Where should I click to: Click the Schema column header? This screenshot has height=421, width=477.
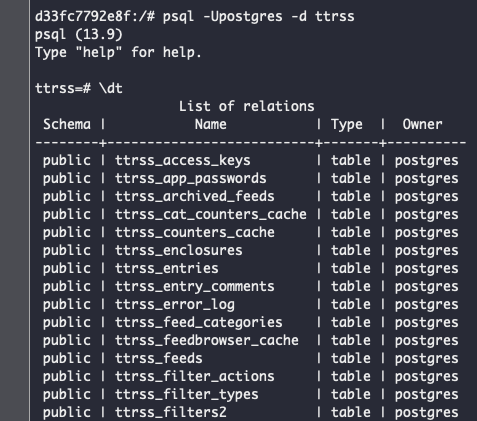67,124
